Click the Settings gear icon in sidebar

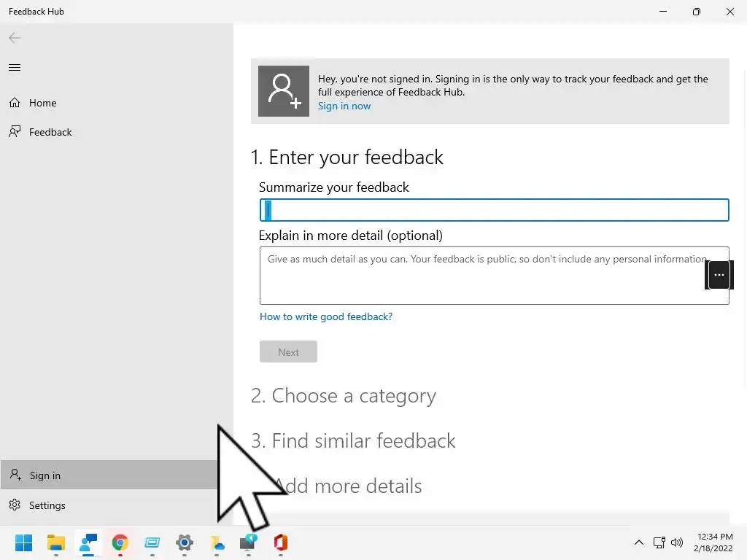click(15, 505)
